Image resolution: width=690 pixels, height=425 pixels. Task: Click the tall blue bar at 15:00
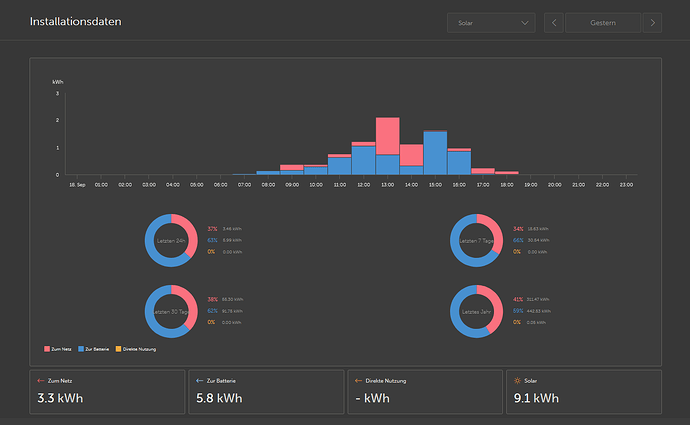[x=435, y=153]
